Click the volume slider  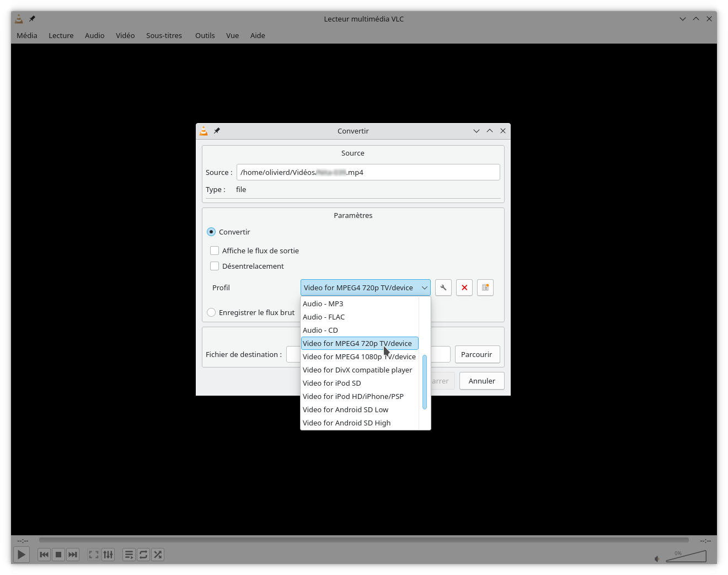pos(686,557)
